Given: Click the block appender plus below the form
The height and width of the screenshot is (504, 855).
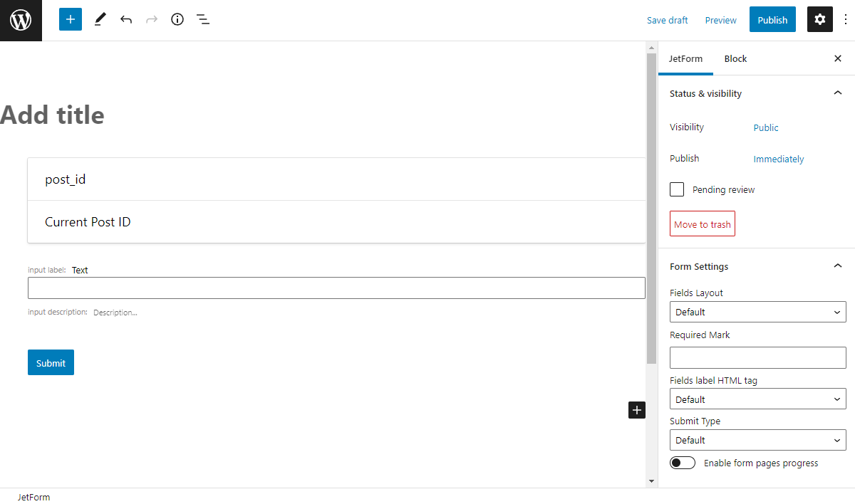Looking at the screenshot, I should (x=636, y=410).
